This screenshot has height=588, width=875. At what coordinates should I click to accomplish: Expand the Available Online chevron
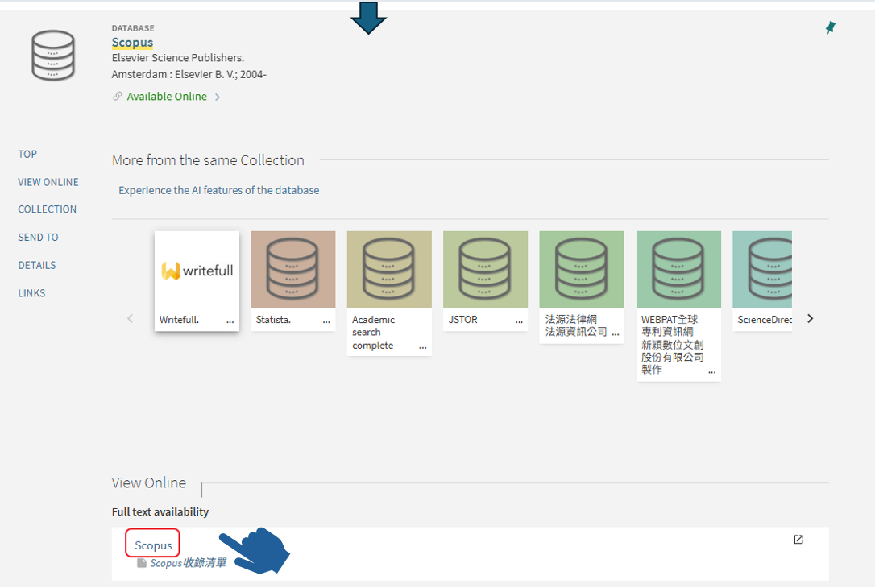(217, 97)
